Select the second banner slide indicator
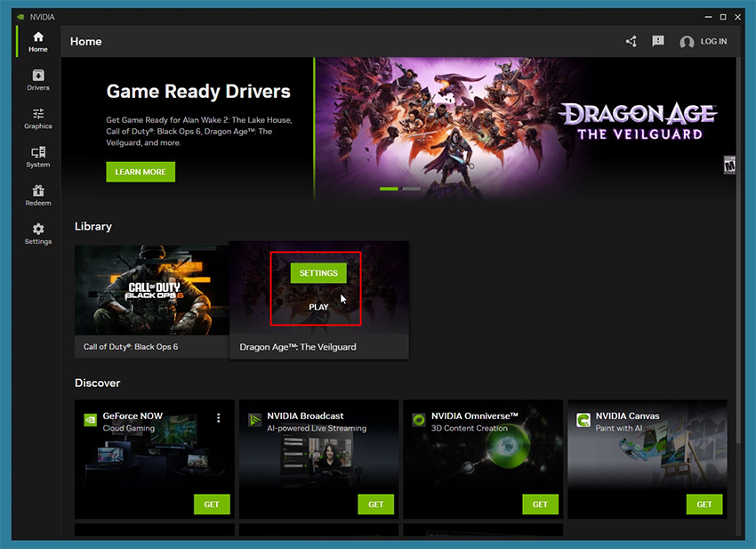Screen dimensions: 756x549 point(411,189)
